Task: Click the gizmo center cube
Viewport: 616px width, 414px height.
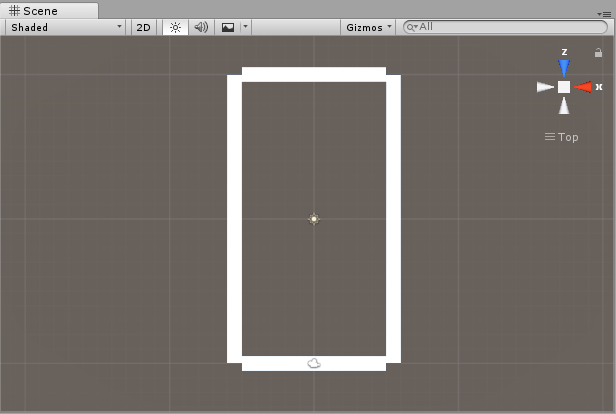Action: tap(564, 87)
